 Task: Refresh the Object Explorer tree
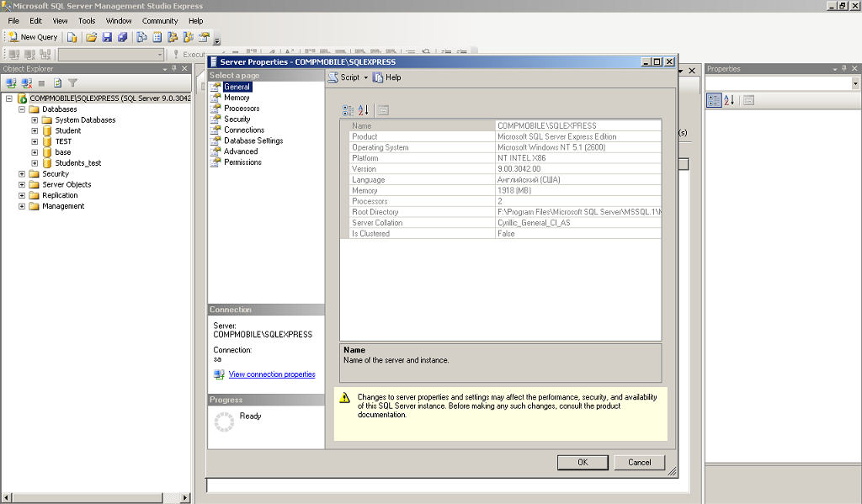pos(58,83)
